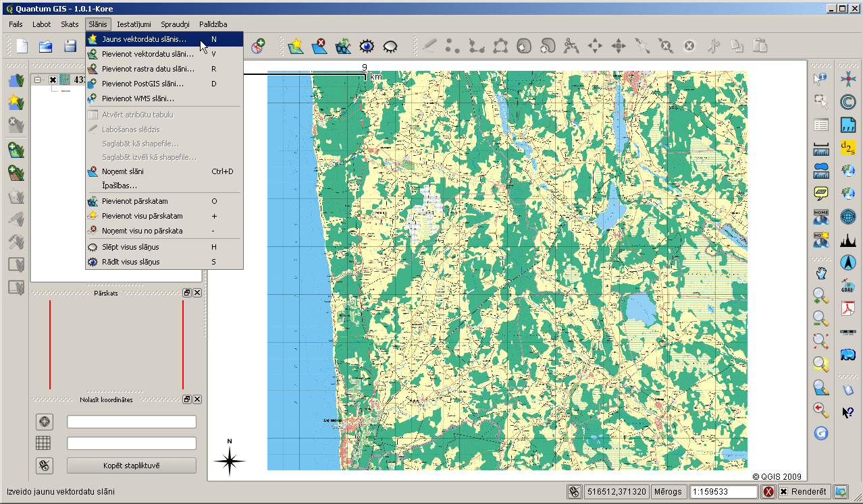Select the Capture line tool
863x504 pixels.
pos(477,46)
